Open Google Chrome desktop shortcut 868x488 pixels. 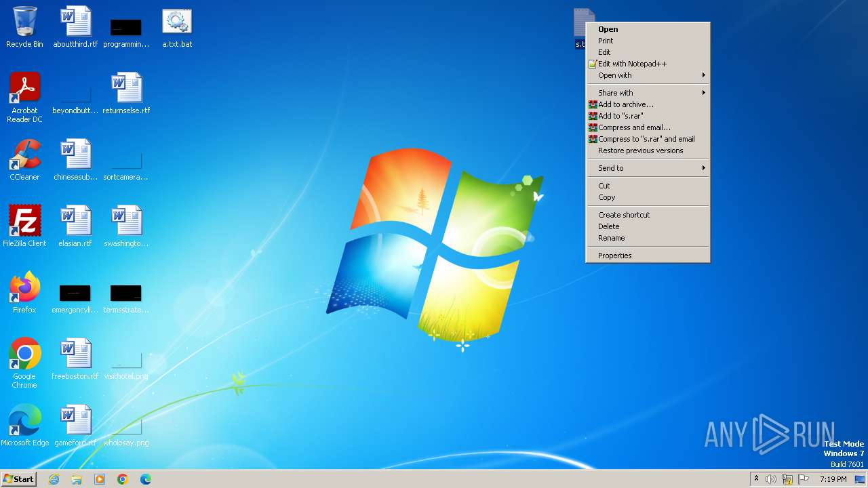point(24,363)
